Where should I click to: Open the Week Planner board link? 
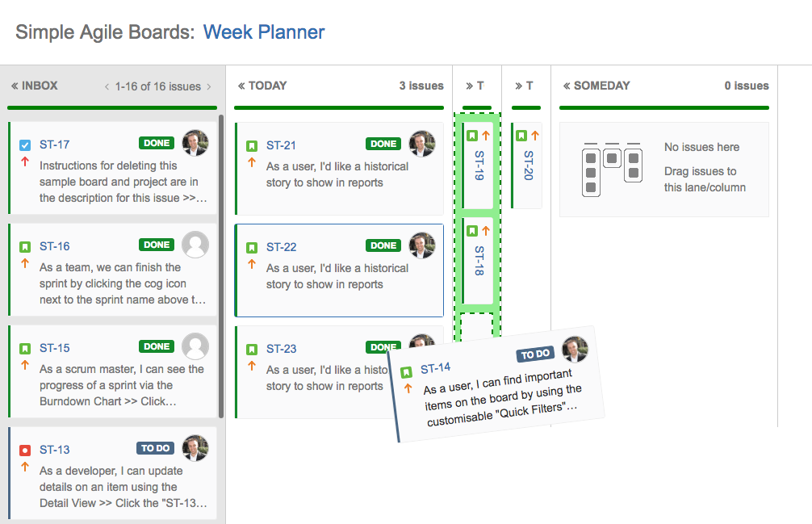click(264, 32)
